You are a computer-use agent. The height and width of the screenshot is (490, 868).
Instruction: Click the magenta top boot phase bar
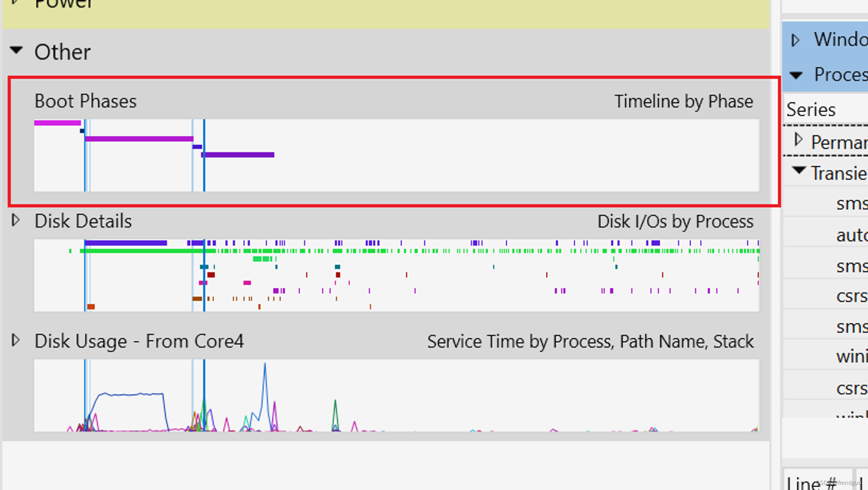click(x=57, y=123)
